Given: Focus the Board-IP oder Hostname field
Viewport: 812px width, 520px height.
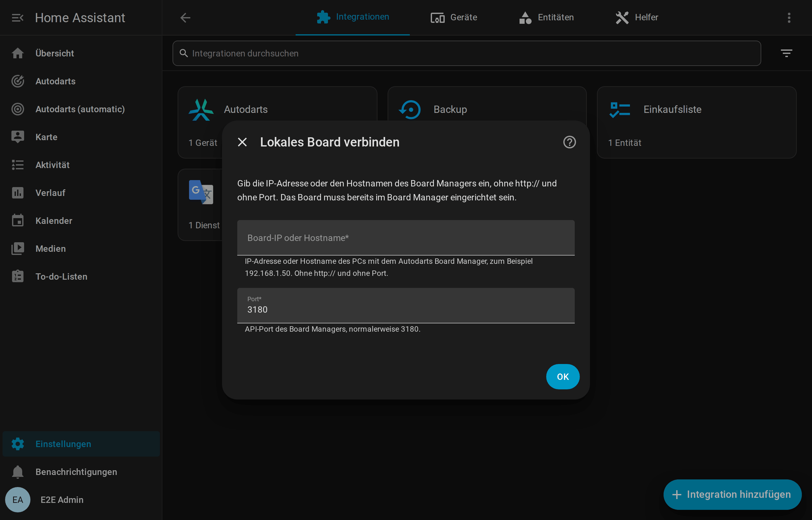Looking at the screenshot, I should pyautogui.click(x=406, y=238).
